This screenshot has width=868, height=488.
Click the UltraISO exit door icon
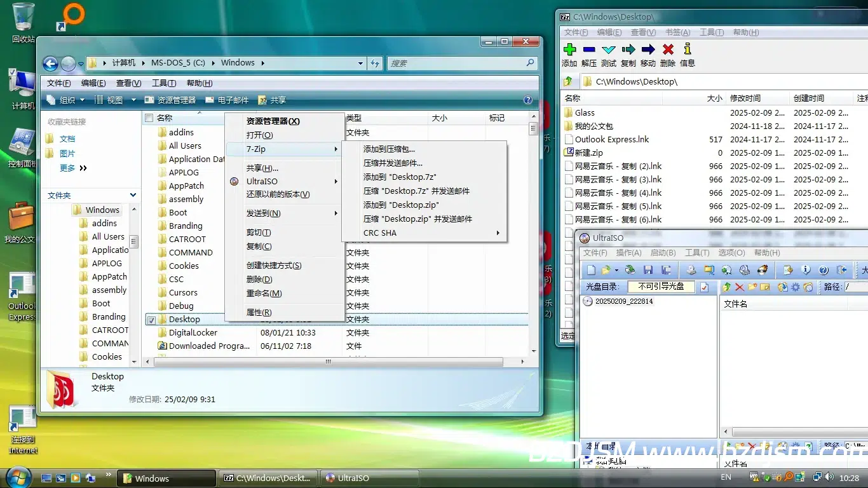(841, 270)
